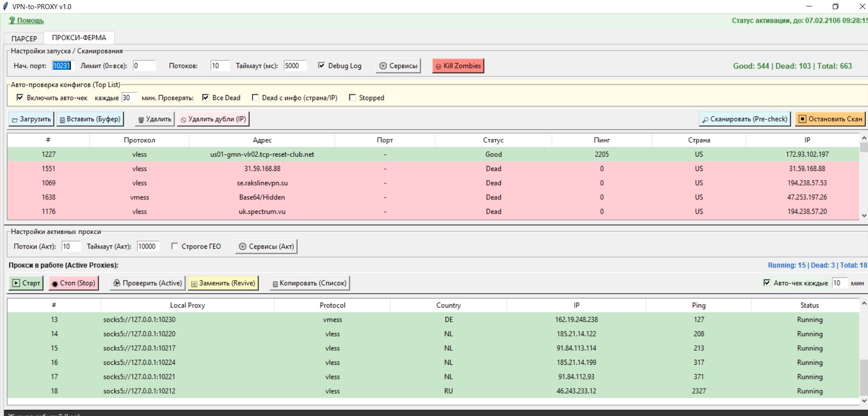Screen dimensions: 868x416
Task: Toggle the Debug Log checkbox
Action: tap(322, 66)
